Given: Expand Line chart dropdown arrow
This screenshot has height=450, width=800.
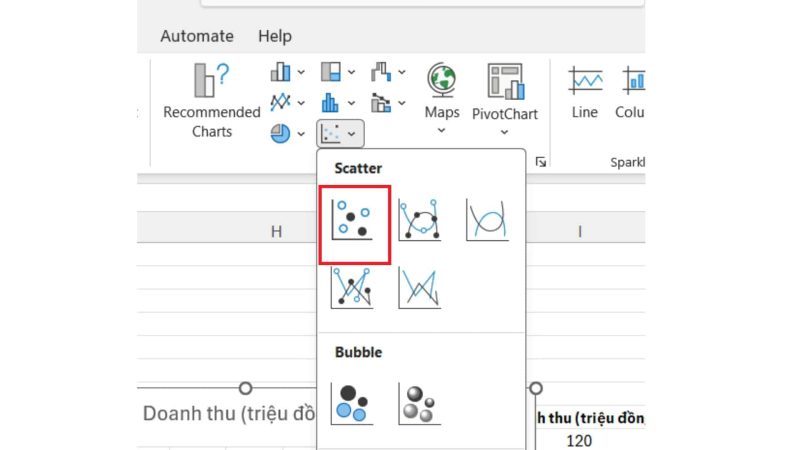Looking at the screenshot, I should (x=301, y=103).
